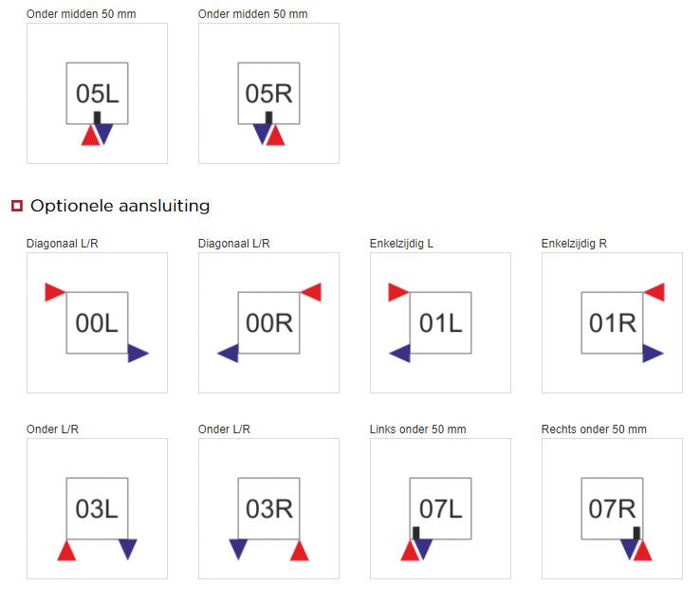
Task: Click the Rechts onder 50 mm label
Action: (594, 429)
